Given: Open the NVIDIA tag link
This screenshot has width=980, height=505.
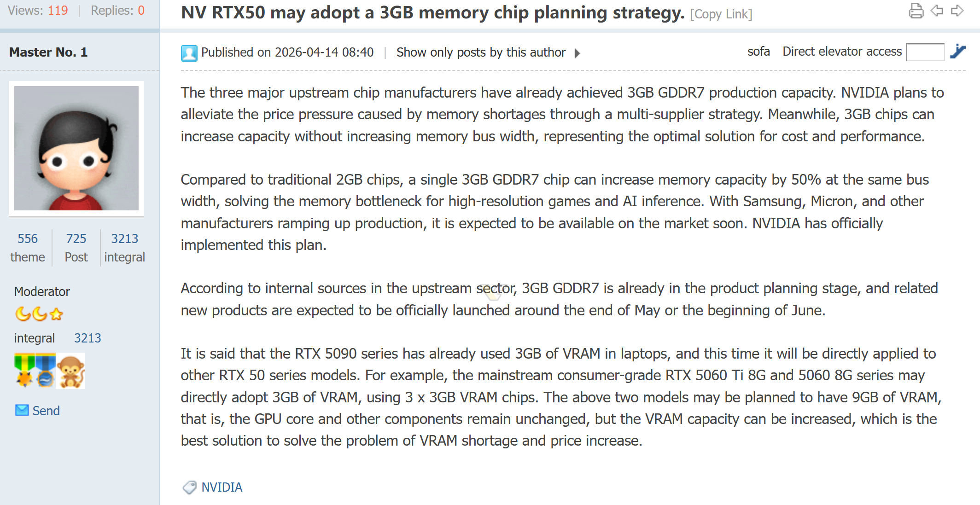Looking at the screenshot, I should 222,487.
